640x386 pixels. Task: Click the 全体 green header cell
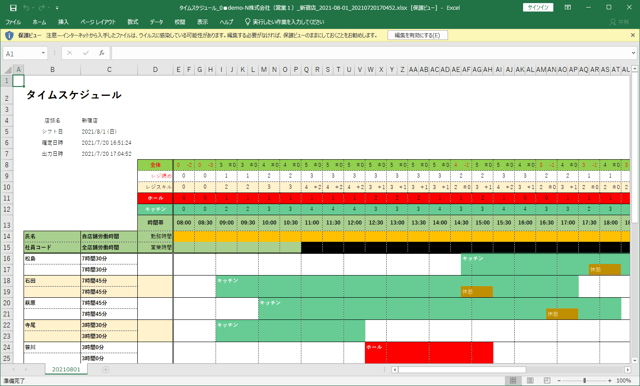click(155, 165)
